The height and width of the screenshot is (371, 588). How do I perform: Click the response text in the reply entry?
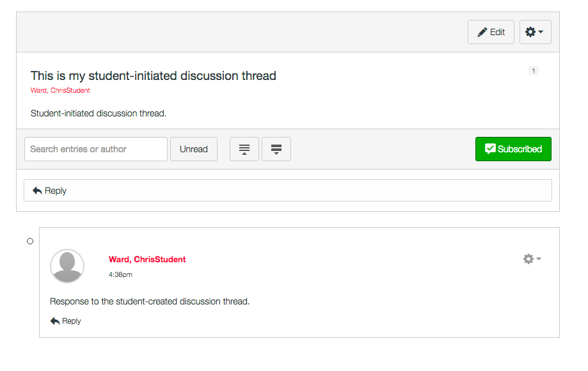click(x=150, y=301)
